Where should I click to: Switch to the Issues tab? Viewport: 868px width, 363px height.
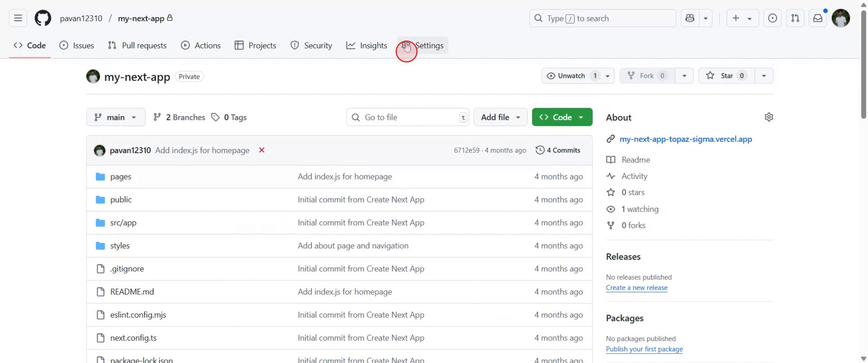click(x=77, y=45)
